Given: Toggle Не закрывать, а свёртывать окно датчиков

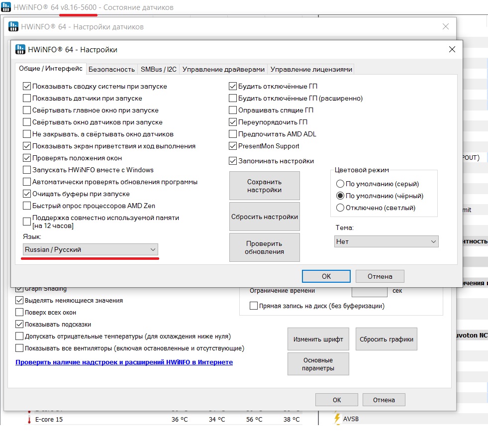Looking at the screenshot, I should pos(27,134).
